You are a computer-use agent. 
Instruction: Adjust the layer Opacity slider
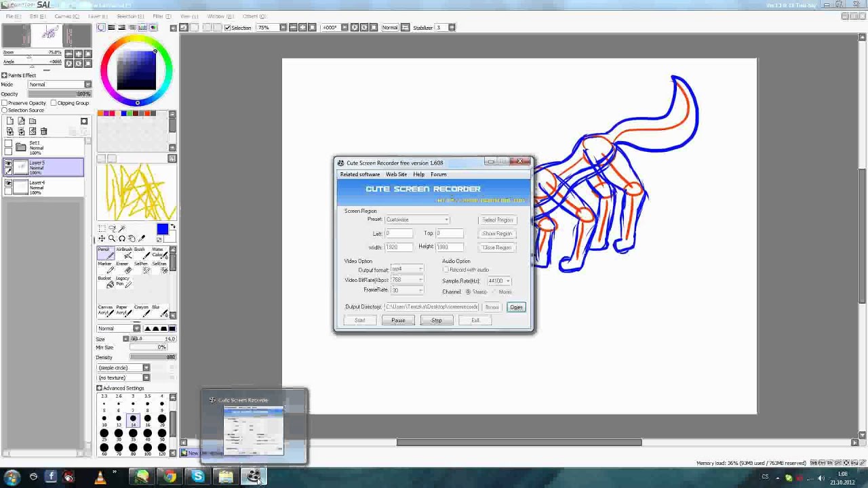click(x=60, y=94)
